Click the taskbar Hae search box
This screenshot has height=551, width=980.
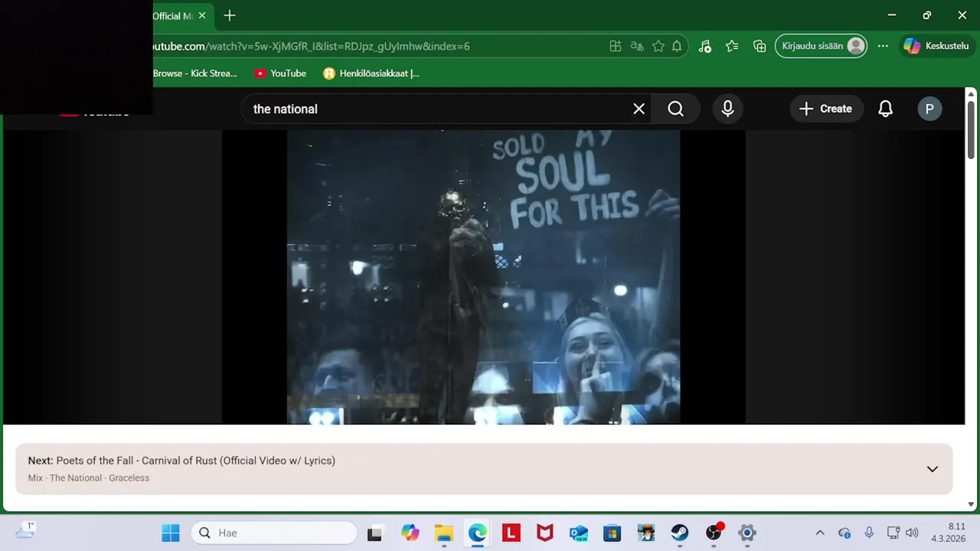click(x=274, y=533)
